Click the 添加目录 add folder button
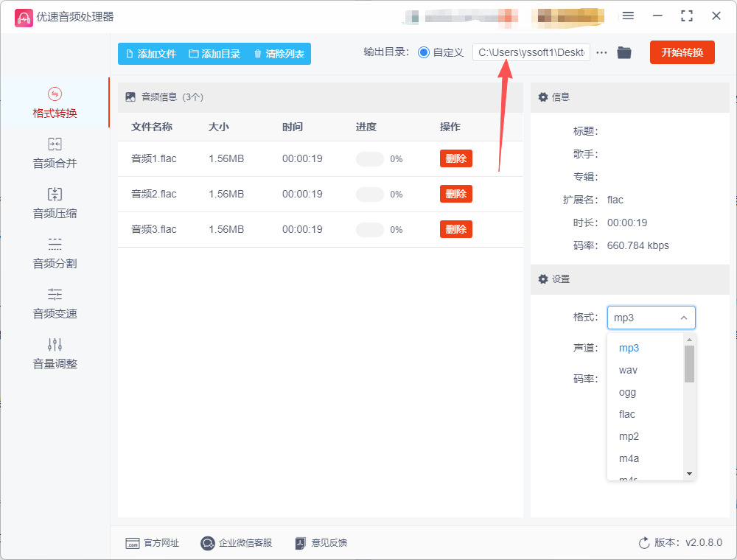Image resolution: width=737 pixels, height=560 pixels. point(214,54)
